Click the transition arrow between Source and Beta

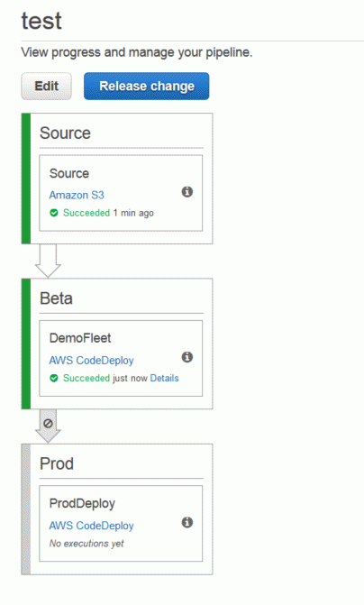[x=48, y=261]
